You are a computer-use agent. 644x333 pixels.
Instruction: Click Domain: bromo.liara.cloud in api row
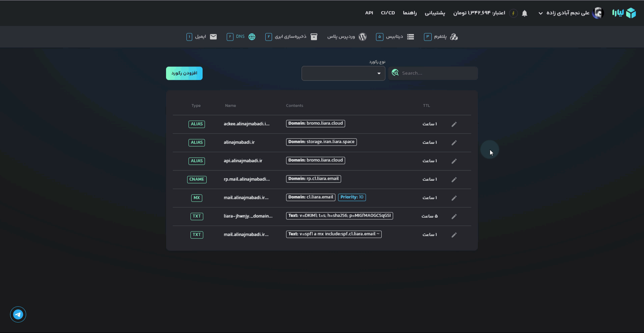pos(315,160)
